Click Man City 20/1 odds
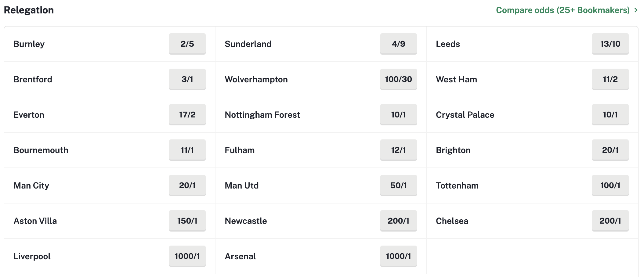644x277 pixels. coord(187,185)
